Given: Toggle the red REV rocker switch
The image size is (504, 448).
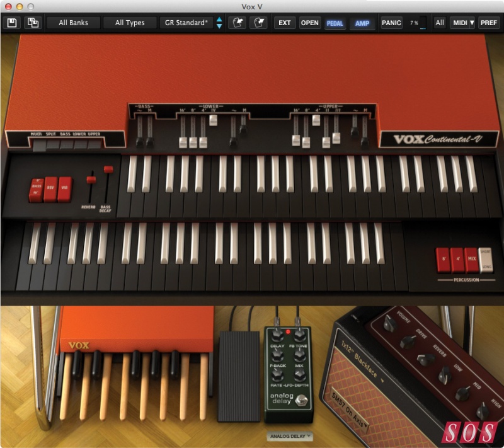Looking at the screenshot, I should tap(50, 189).
